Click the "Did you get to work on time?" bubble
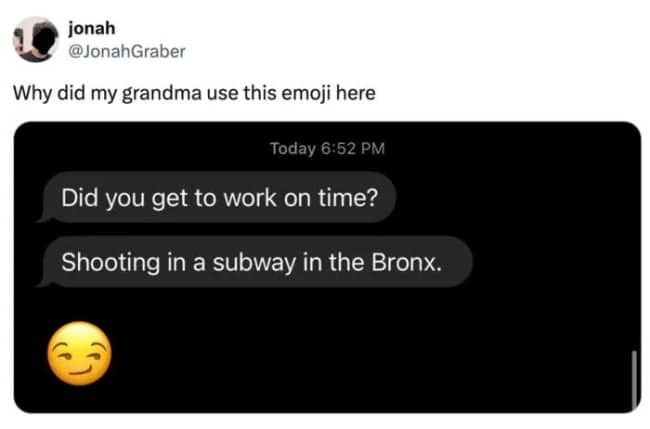Screen dimensions: 650x429 coord(219,200)
